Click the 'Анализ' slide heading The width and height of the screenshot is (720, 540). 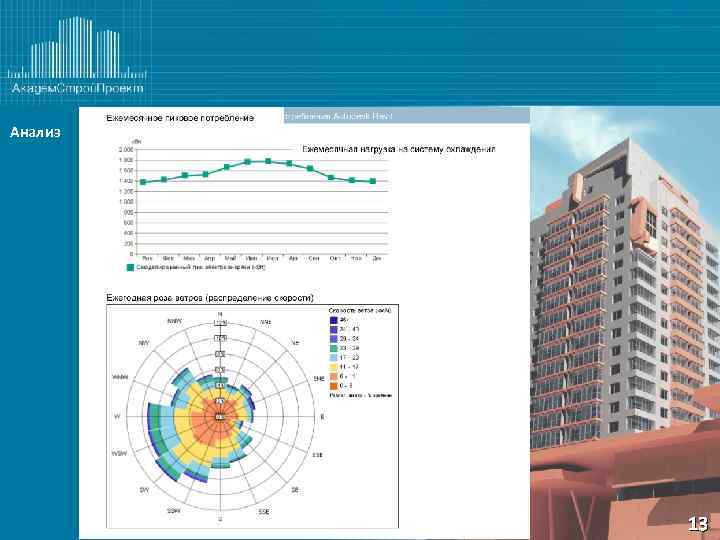point(35,132)
